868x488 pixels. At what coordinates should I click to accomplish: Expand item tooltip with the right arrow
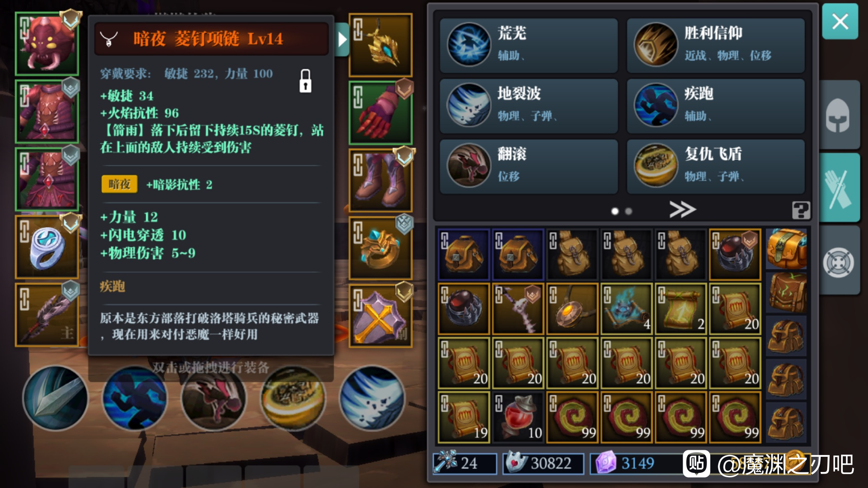point(342,39)
